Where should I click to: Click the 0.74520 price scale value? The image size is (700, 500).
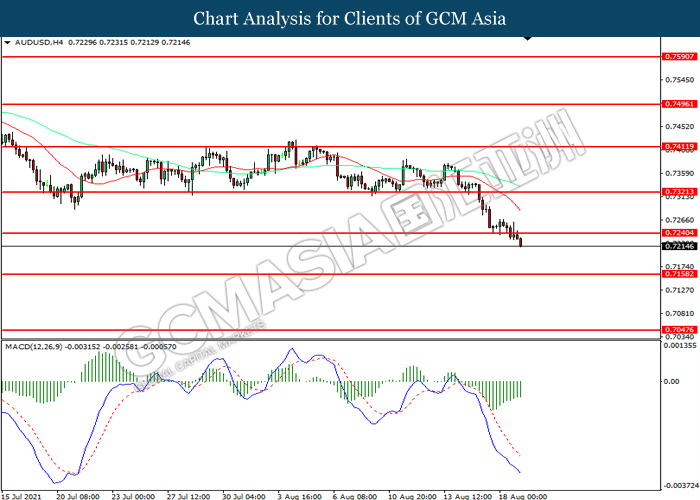coord(679,127)
